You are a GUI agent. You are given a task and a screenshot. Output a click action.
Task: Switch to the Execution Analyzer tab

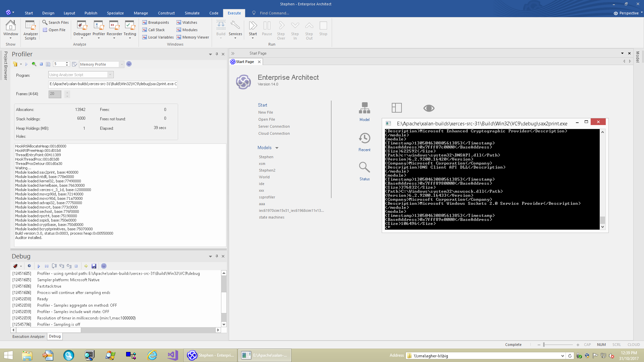pos(28,337)
